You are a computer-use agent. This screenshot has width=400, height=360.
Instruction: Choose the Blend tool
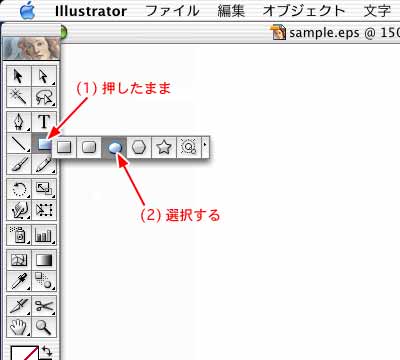coord(44,281)
